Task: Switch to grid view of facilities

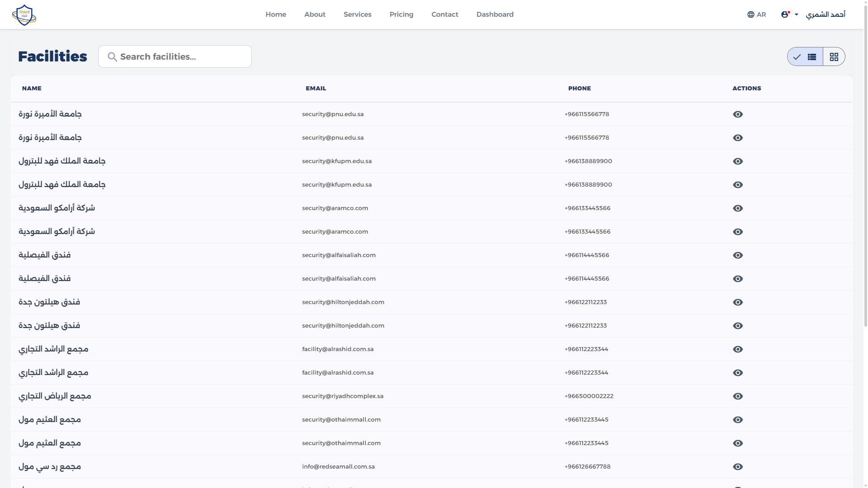Action: click(834, 56)
